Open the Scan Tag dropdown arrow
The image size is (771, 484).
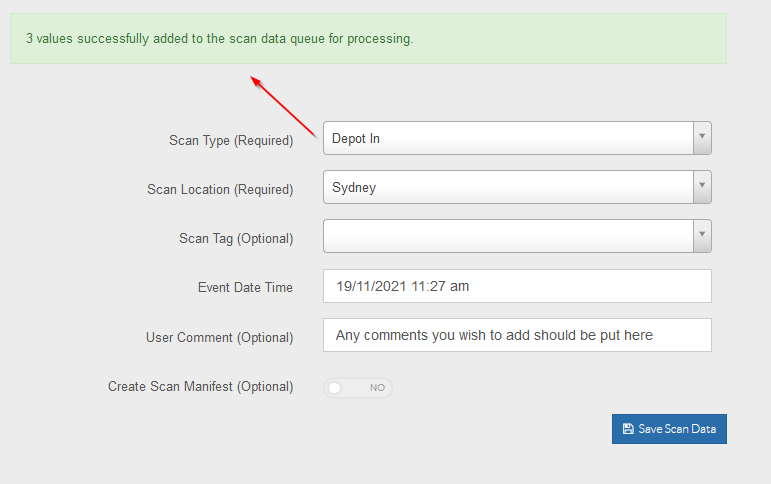702,236
